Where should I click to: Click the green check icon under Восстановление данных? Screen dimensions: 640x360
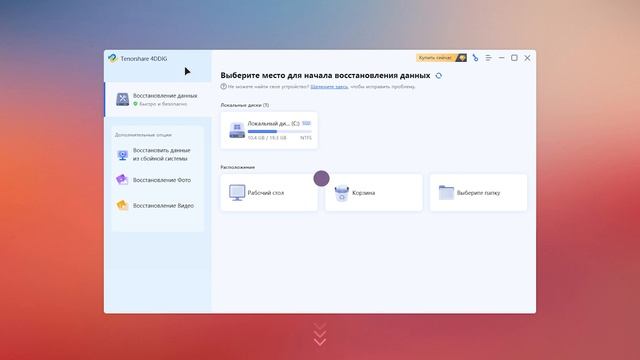136,104
